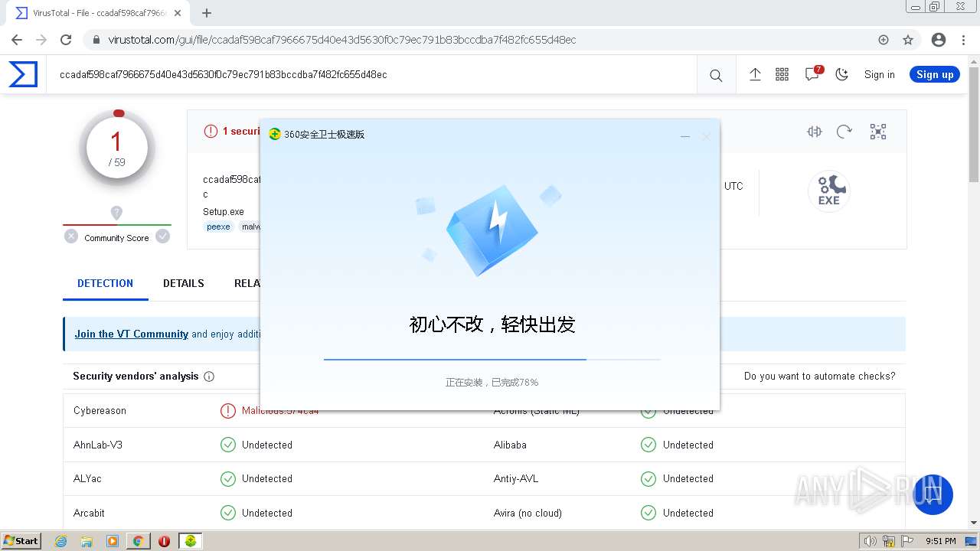Click the browser back arrow
Viewport: 980px width, 551px height.
pos(17,40)
